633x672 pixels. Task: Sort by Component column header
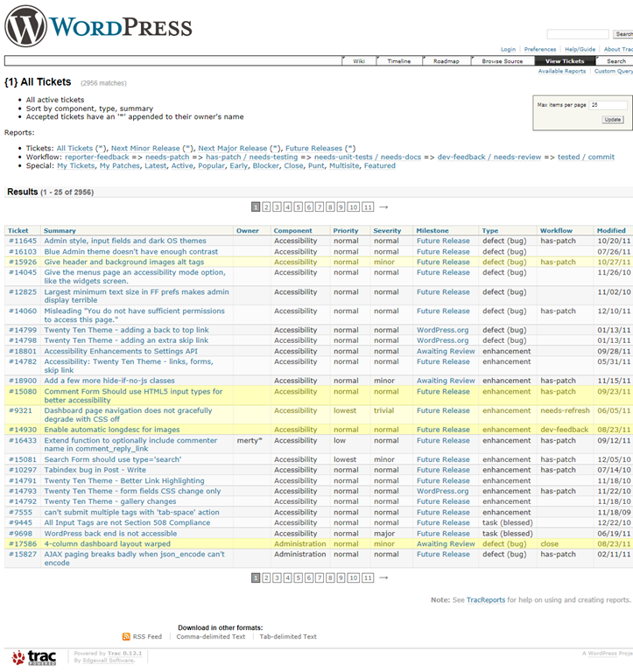pyautogui.click(x=293, y=231)
